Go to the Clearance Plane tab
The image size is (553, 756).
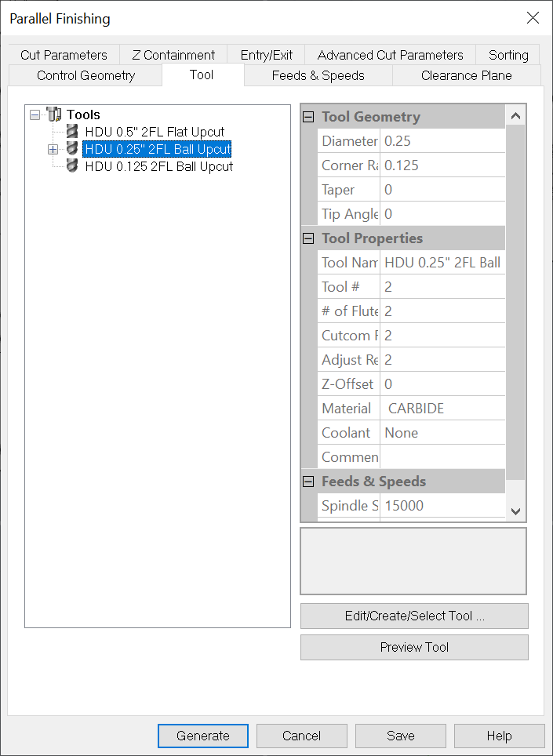click(x=466, y=75)
